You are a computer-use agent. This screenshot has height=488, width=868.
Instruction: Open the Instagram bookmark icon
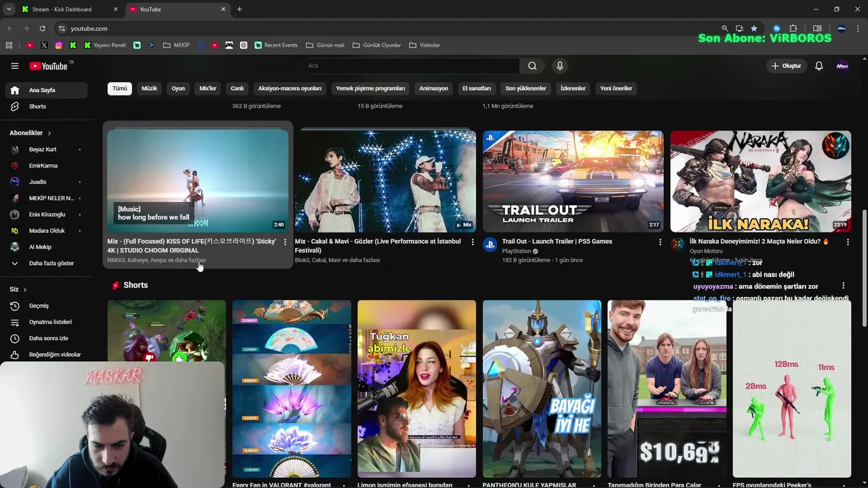coord(58,45)
